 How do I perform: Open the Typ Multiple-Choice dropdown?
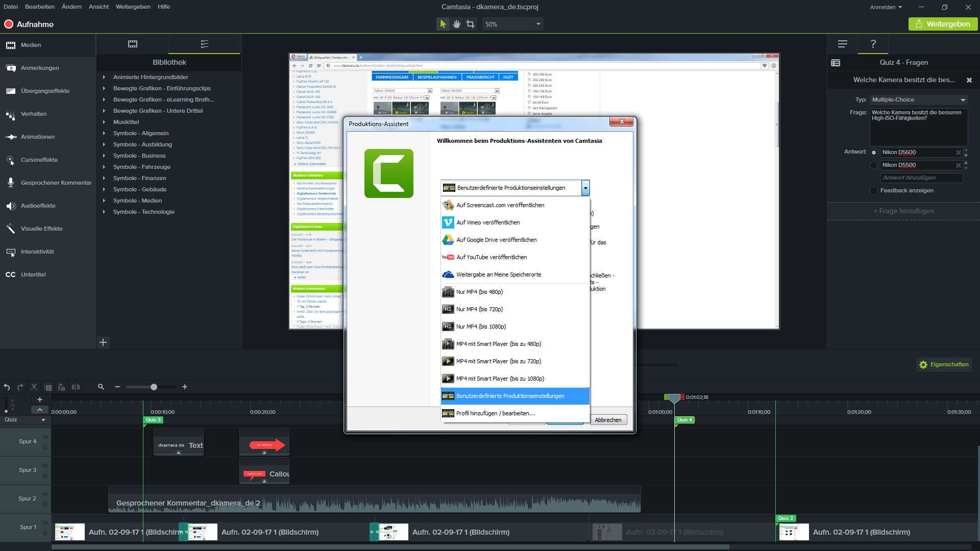coord(919,100)
